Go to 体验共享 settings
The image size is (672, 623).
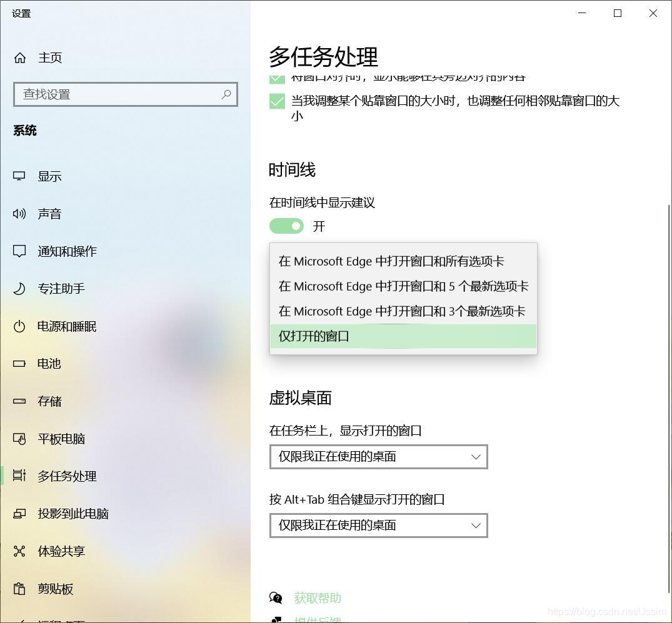click(x=61, y=551)
